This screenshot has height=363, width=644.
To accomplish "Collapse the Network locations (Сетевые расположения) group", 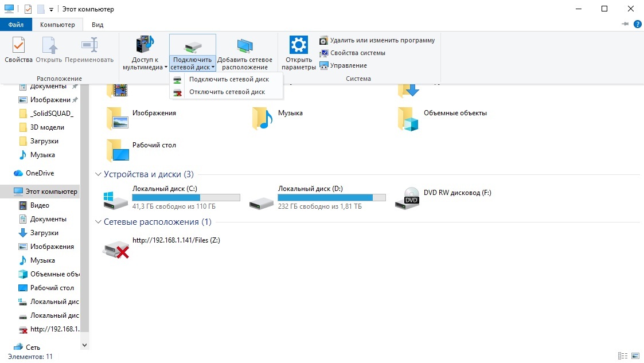I will pos(97,222).
